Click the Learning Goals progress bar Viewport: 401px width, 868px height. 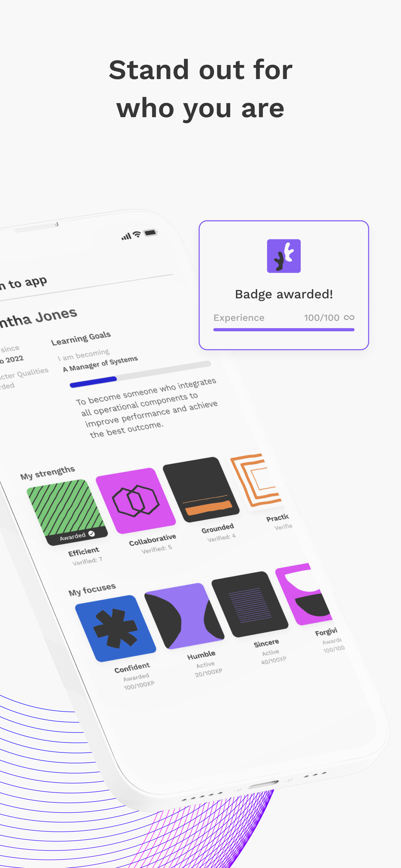tap(141, 374)
